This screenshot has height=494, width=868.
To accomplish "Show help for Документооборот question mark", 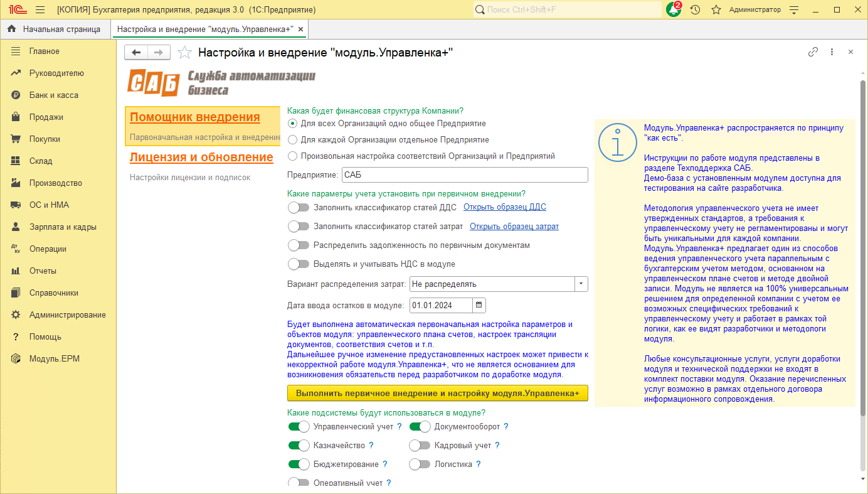I will 506,427.
